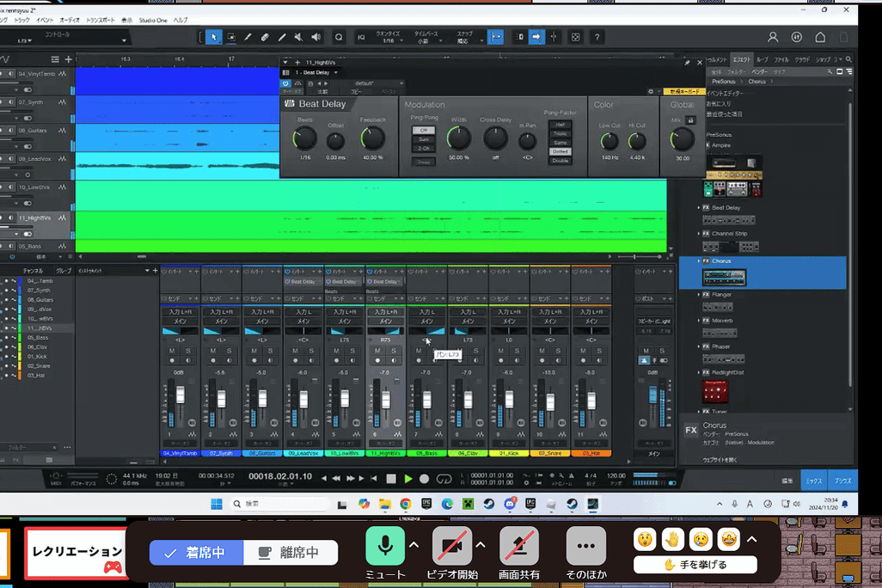Solo the 11_HighBVs mixer channel
Viewport: 882px width, 588px height.
click(x=393, y=351)
